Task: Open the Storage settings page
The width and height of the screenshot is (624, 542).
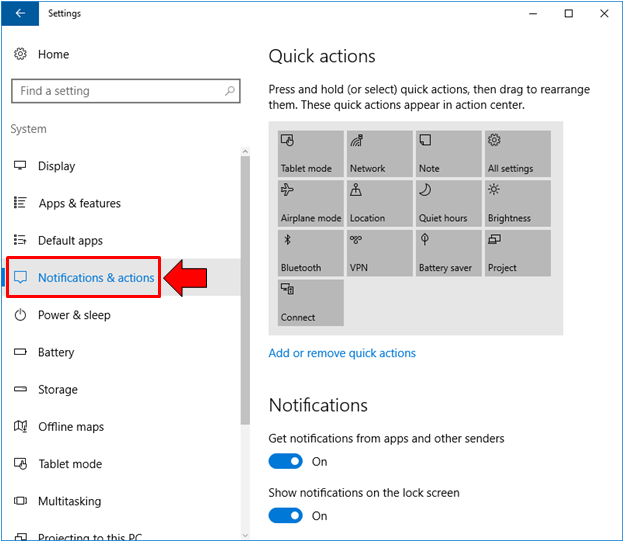Action: click(x=57, y=390)
